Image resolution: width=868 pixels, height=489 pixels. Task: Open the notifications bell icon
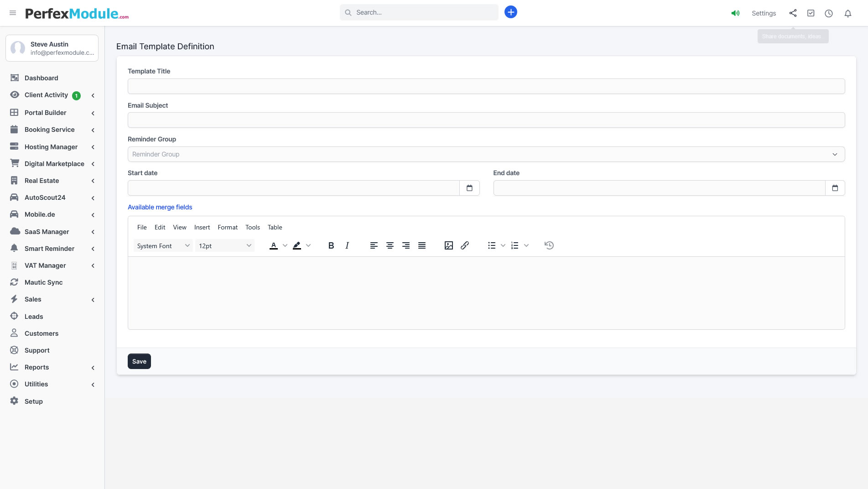point(848,13)
